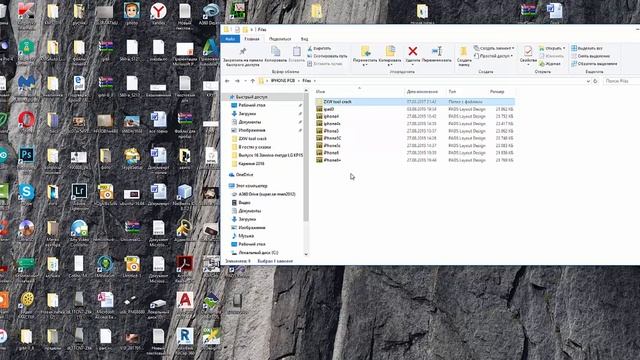
Task: Click Invert selection (Обратить выделение)
Action: point(594,64)
